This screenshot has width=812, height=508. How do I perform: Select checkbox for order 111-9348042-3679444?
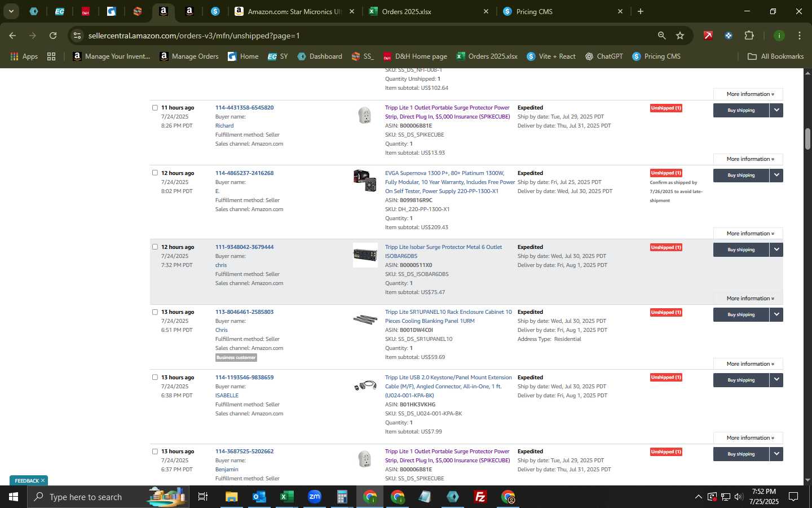[155, 247]
